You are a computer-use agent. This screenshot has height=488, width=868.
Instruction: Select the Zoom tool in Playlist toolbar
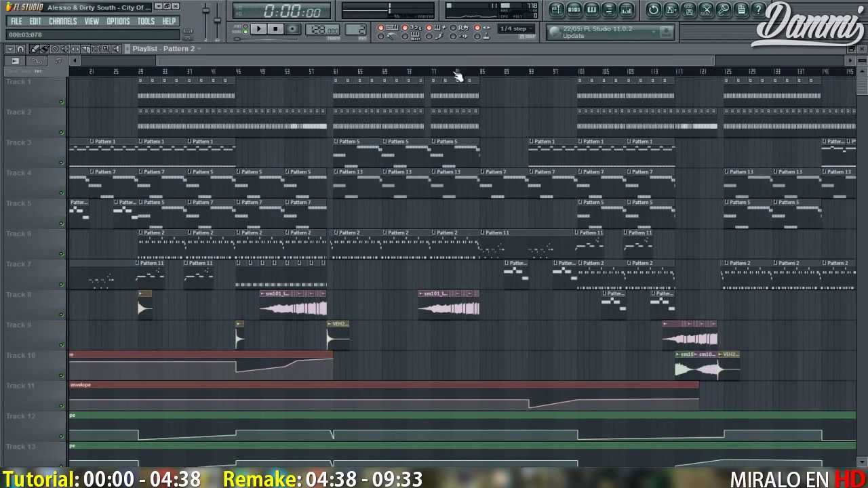(106, 49)
